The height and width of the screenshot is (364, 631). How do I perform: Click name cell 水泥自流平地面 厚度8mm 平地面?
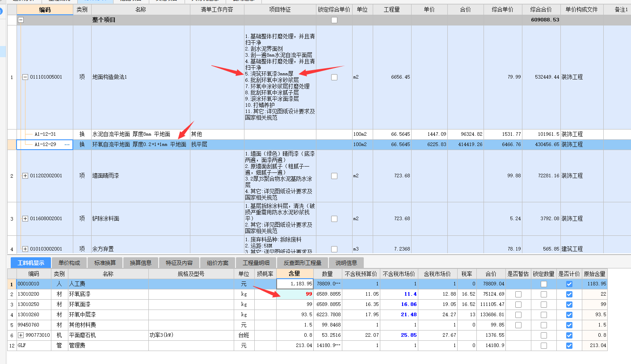coord(141,134)
